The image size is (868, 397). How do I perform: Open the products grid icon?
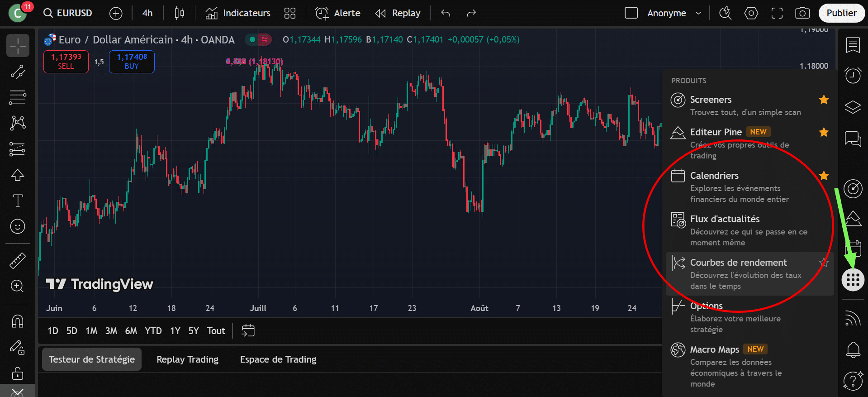[853, 280]
